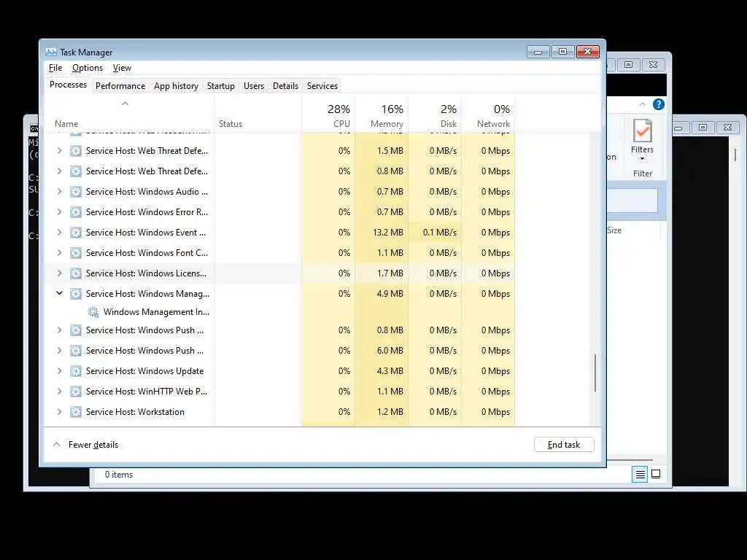Select the 4.9 MB memory cell
Image resolution: width=747 pixels, height=560 pixels.
pos(382,294)
